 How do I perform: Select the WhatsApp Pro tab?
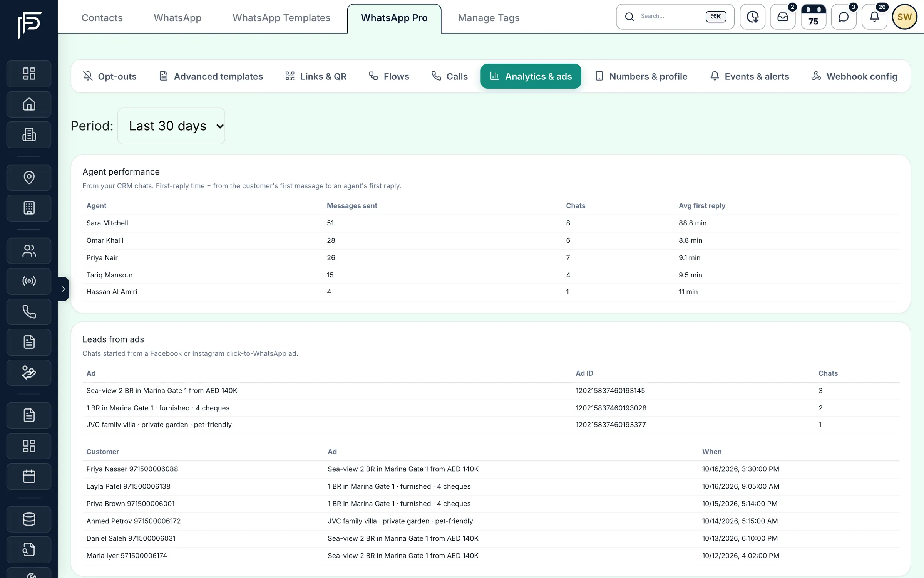coord(394,18)
